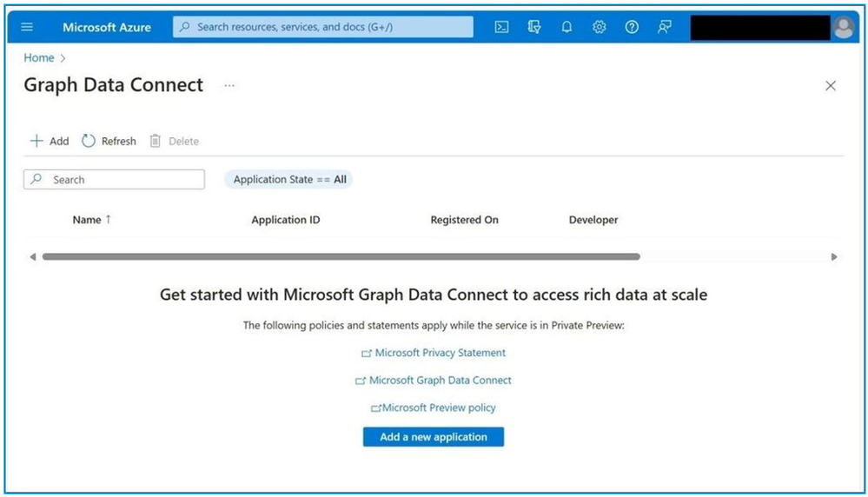Open the ellipsis menu beside Graph Data Connect
Viewport: 868px width, 497px height.
point(229,85)
